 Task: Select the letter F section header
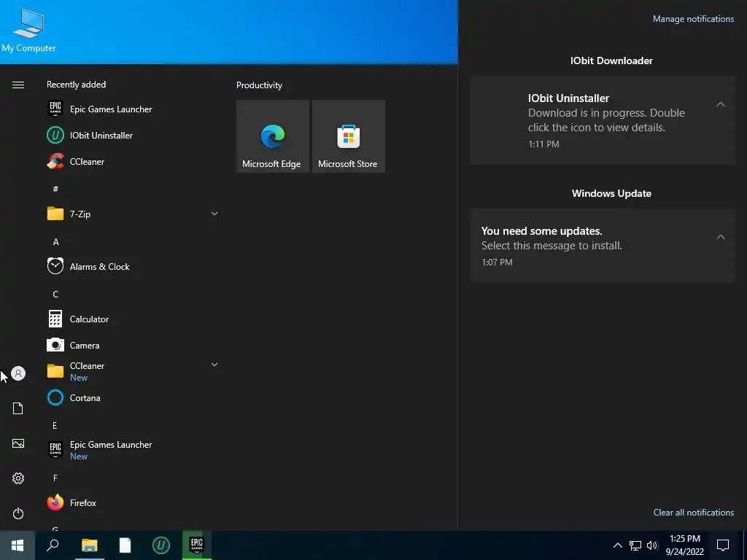tap(55, 478)
